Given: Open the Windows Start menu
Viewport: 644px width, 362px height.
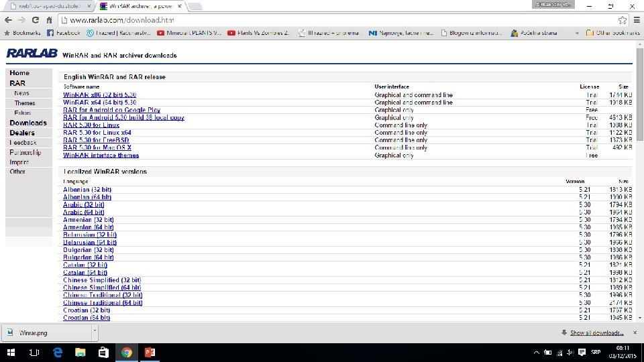Looking at the screenshot, I should click(x=11, y=353).
